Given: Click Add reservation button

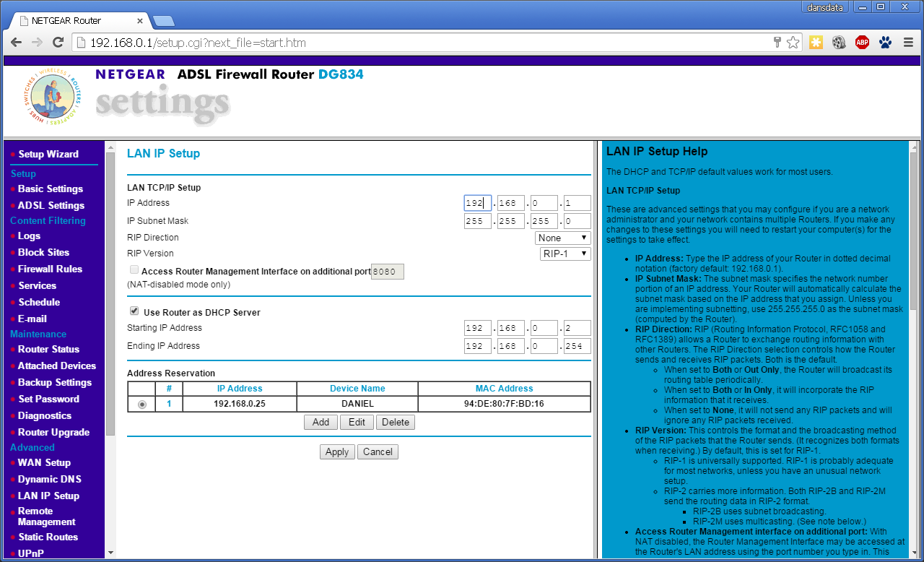Looking at the screenshot, I should [x=321, y=423].
